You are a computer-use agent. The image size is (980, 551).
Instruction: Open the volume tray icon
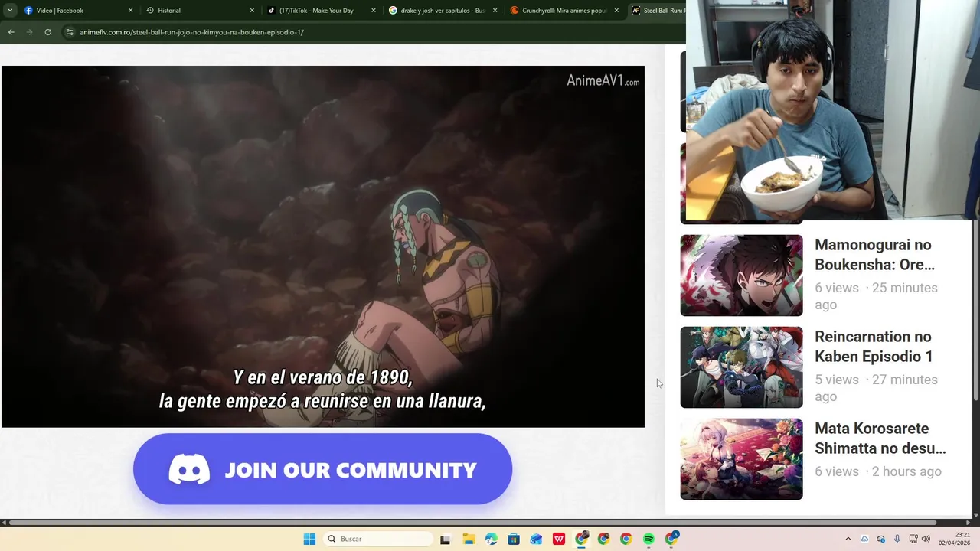(926, 539)
